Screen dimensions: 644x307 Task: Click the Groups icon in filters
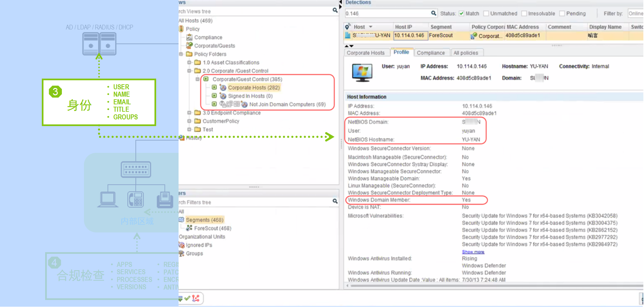(x=182, y=253)
